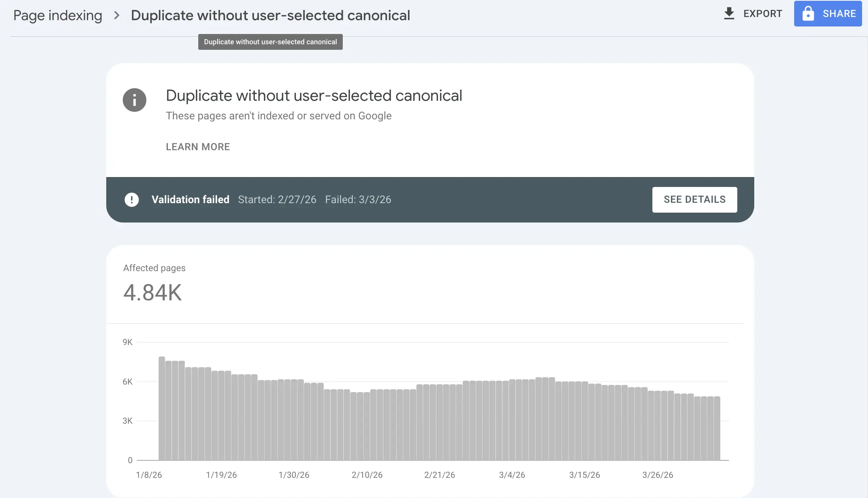
Task: Click the 1/8/26 date axis label
Action: 149,475
